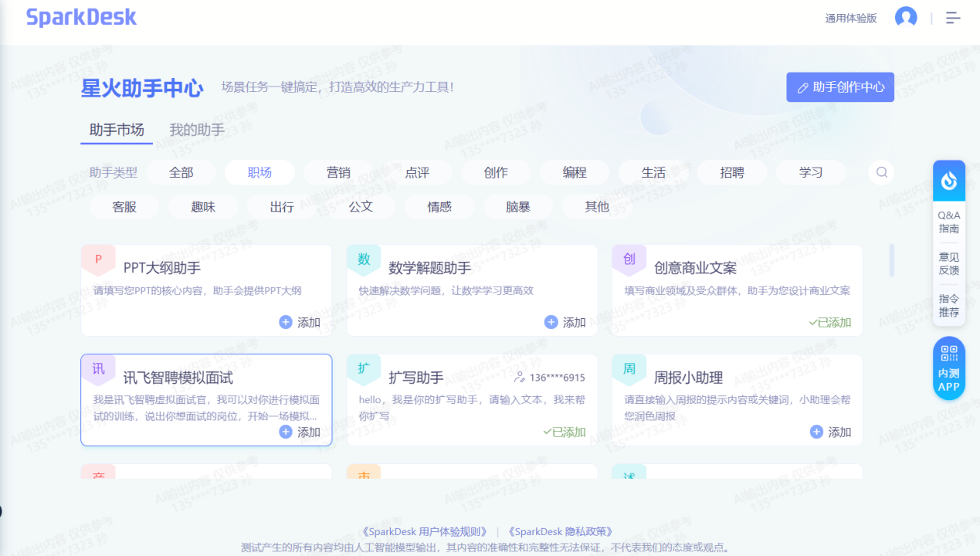
Task: Select the 脑暴 category filter
Action: click(518, 206)
